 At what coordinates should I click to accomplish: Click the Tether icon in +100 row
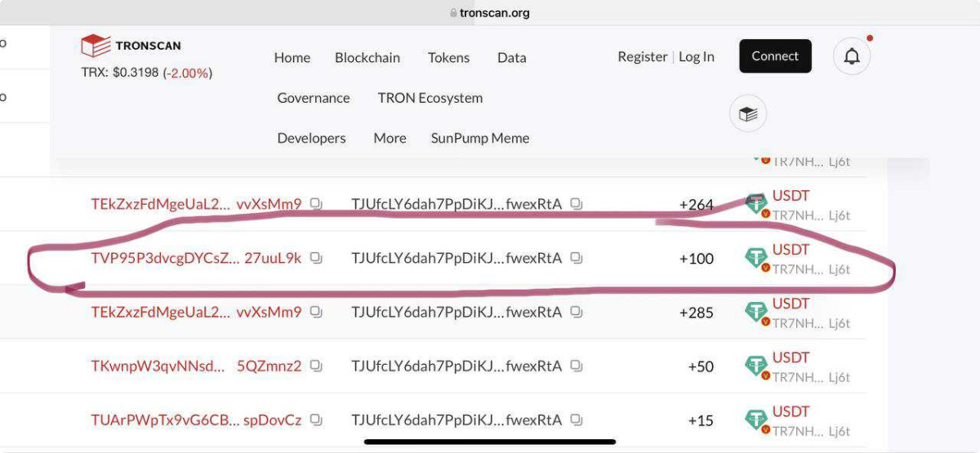click(756, 258)
